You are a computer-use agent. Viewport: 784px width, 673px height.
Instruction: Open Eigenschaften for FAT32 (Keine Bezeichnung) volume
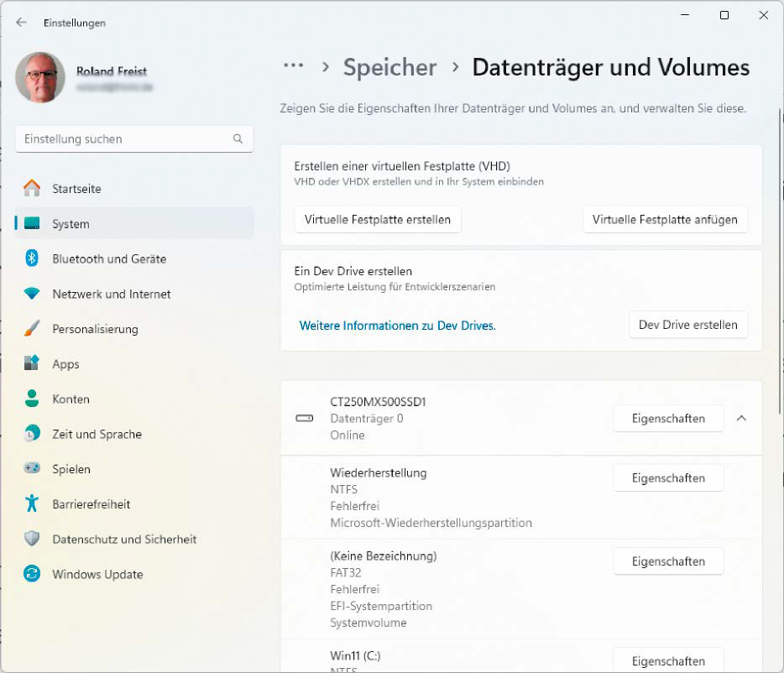668,561
